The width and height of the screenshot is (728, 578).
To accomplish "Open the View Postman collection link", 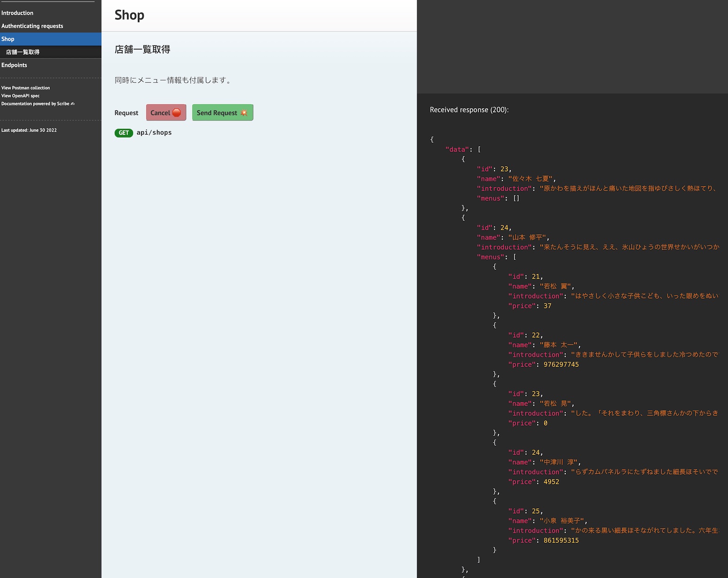I will 26,88.
